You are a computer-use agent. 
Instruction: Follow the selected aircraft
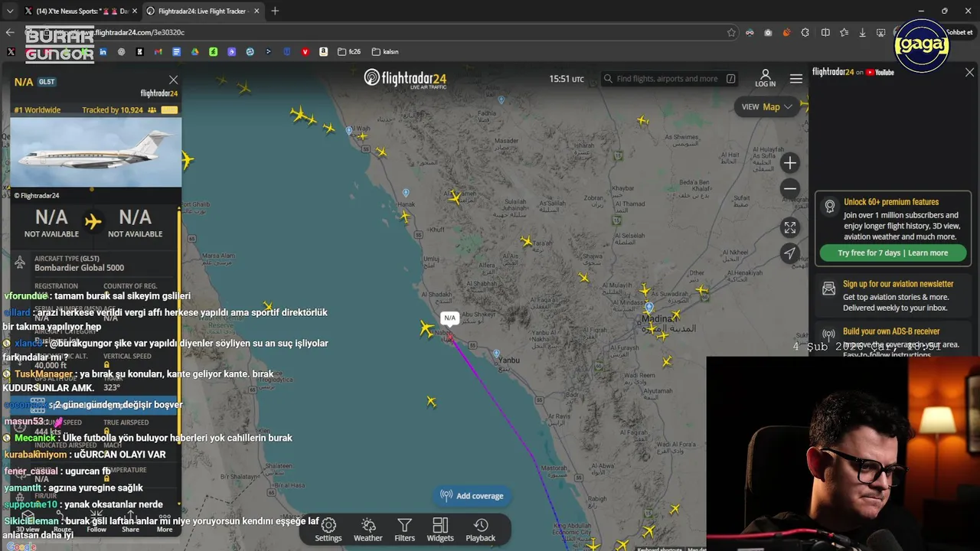pos(96,522)
